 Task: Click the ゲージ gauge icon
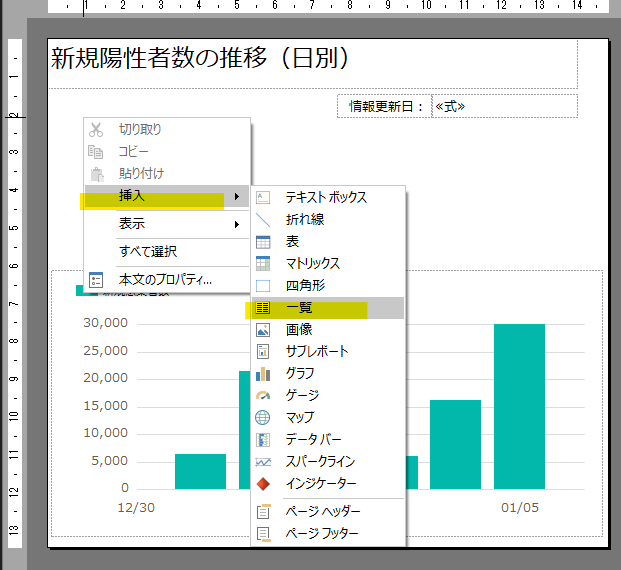coord(263,396)
